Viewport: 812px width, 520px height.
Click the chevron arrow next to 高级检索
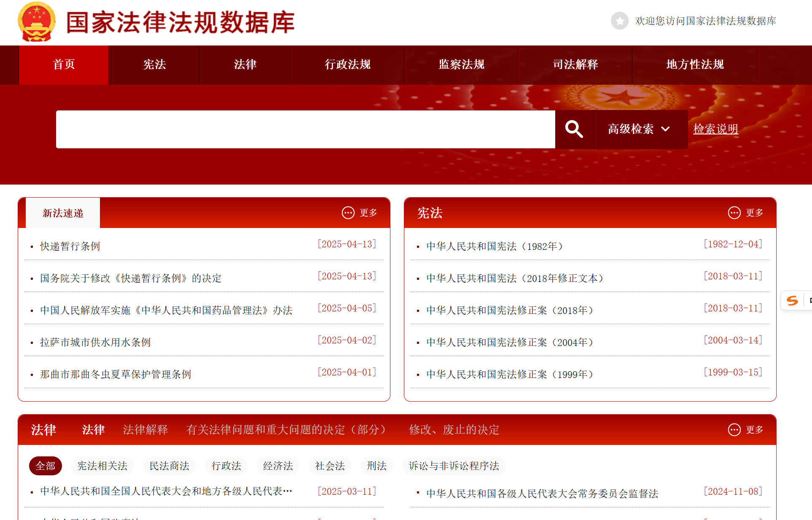pos(666,129)
